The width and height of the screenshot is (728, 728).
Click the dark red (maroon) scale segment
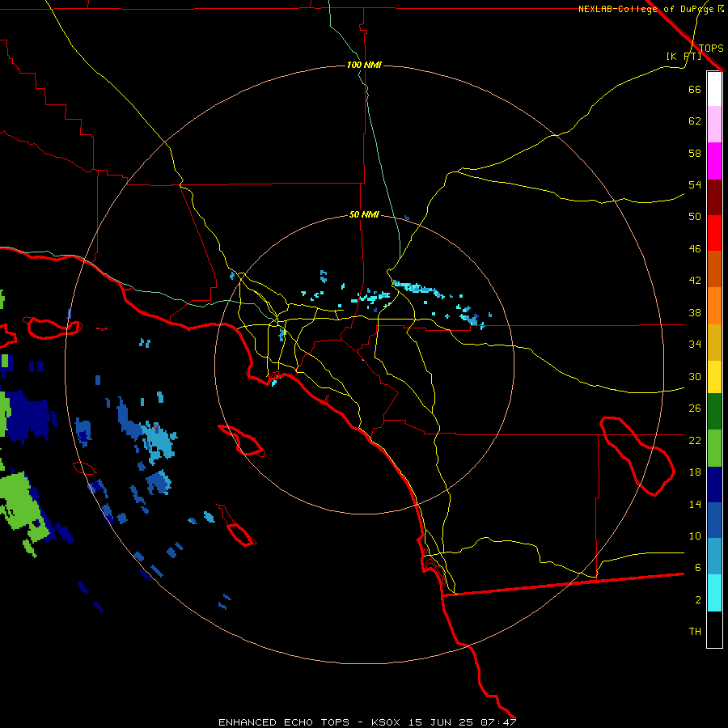click(x=714, y=197)
